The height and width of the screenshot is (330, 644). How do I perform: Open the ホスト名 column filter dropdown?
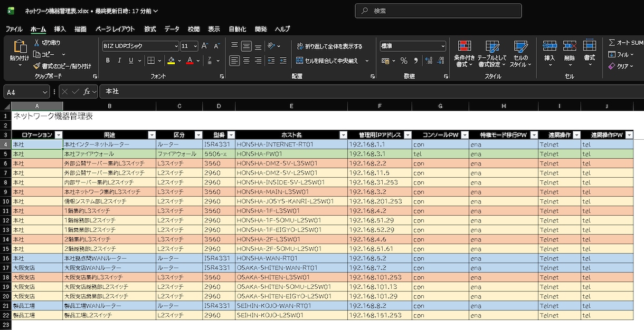click(x=343, y=135)
